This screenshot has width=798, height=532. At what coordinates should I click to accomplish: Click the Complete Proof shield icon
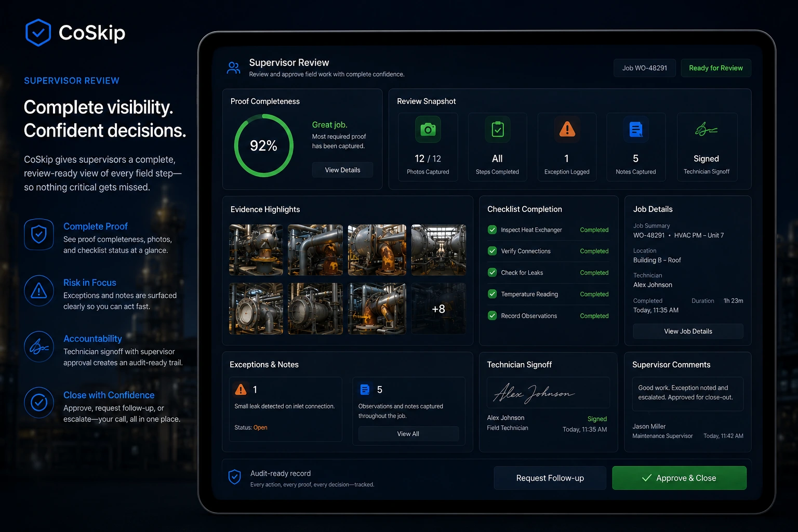pos(39,234)
